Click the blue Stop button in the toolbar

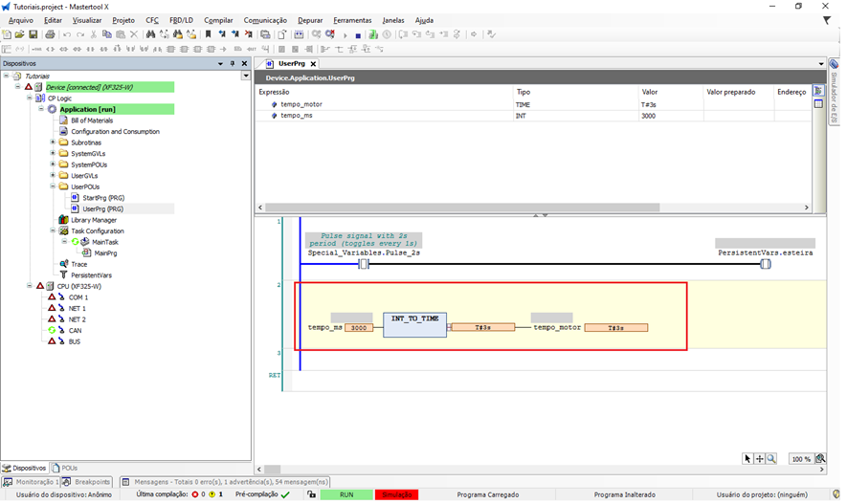tap(358, 35)
